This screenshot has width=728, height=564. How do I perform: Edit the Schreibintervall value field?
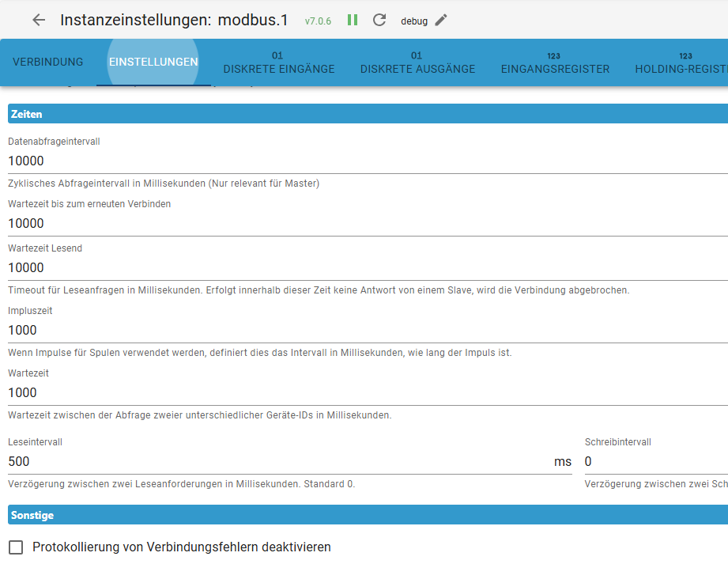click(x=656, y=462)
